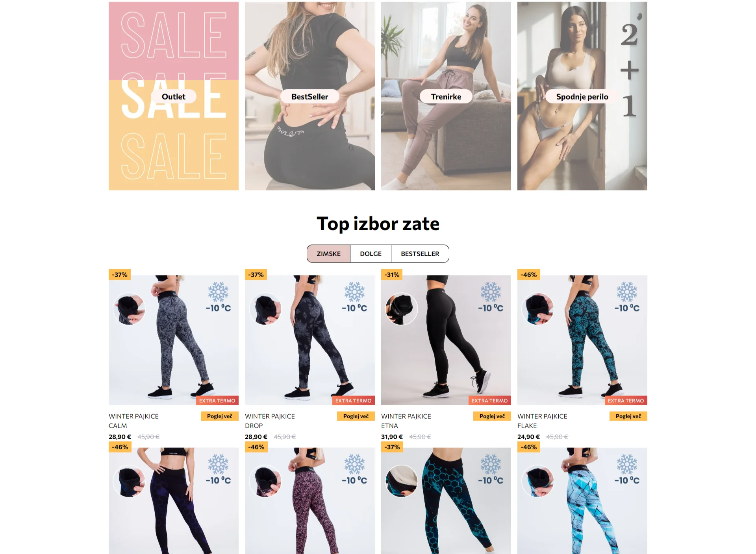Select the ZIMSKE tab
The height and width of the screenshot is (554, 756).
tap(328, 254)
